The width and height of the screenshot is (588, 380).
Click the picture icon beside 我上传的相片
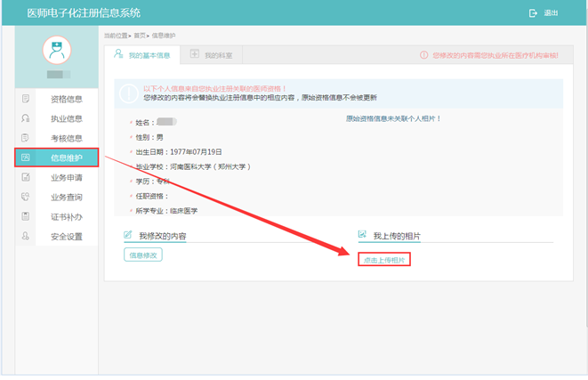pos(363,235)
